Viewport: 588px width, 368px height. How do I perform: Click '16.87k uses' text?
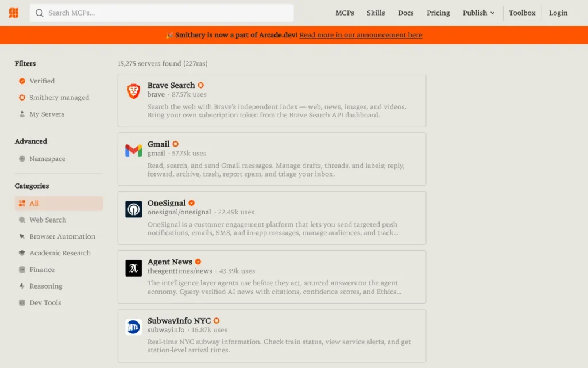209,329
